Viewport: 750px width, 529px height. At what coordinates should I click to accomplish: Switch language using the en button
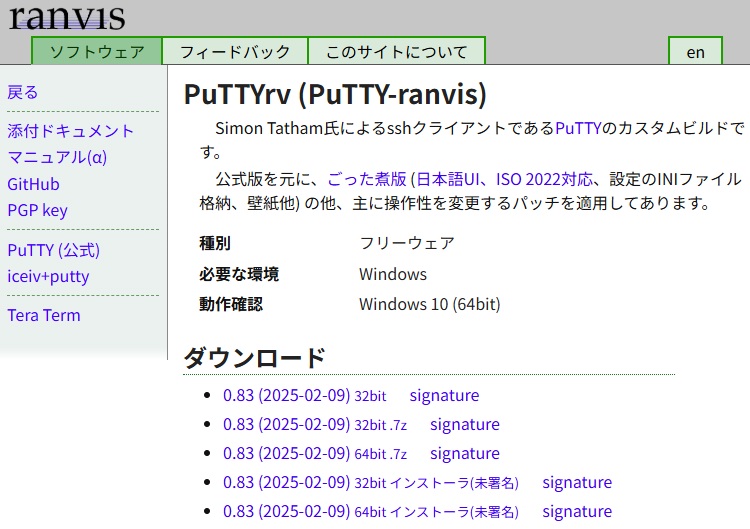pos(695,52)
